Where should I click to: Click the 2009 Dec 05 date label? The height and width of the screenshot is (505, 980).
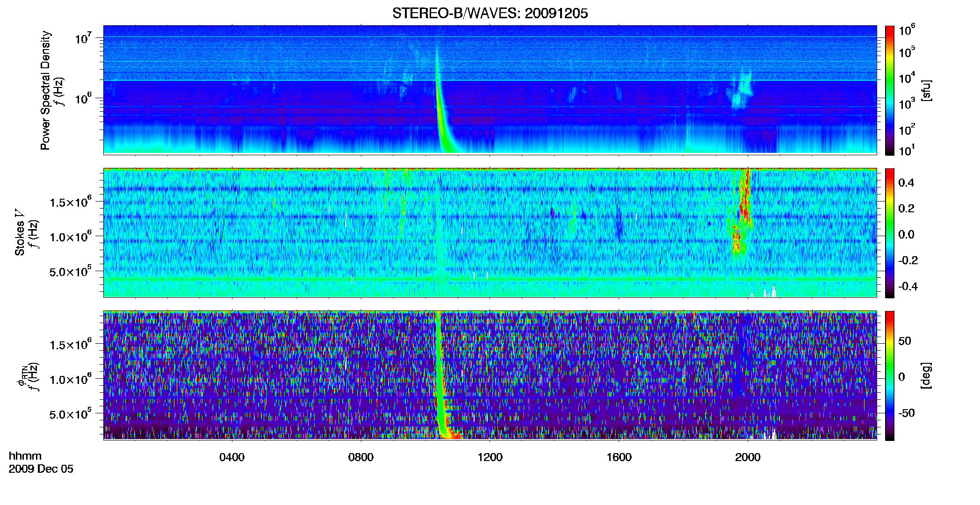point(41,469)
